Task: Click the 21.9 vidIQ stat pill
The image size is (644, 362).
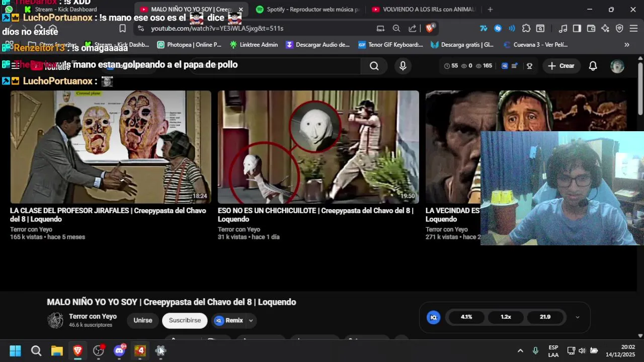Action: point(545,317)
